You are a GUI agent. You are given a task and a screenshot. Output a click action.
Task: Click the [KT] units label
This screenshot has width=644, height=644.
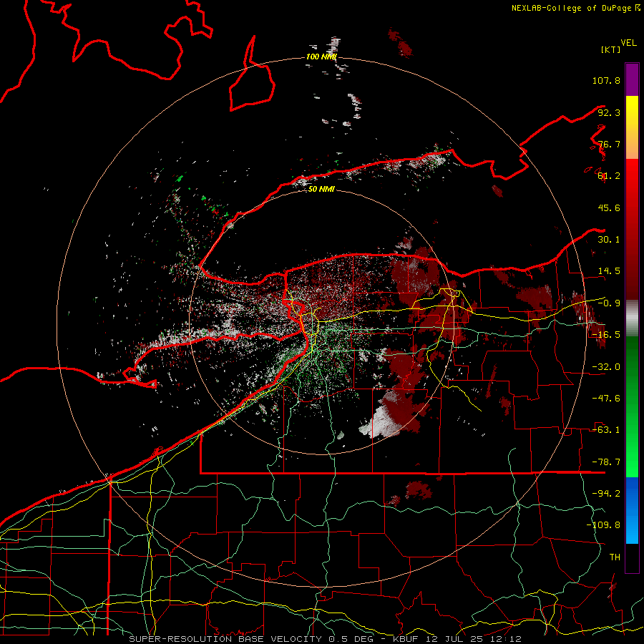pyautogui.click(x=611, y=49)
